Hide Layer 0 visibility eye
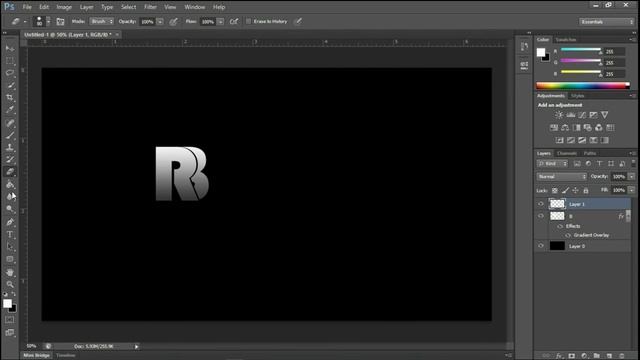 click(x=541, y=246)
